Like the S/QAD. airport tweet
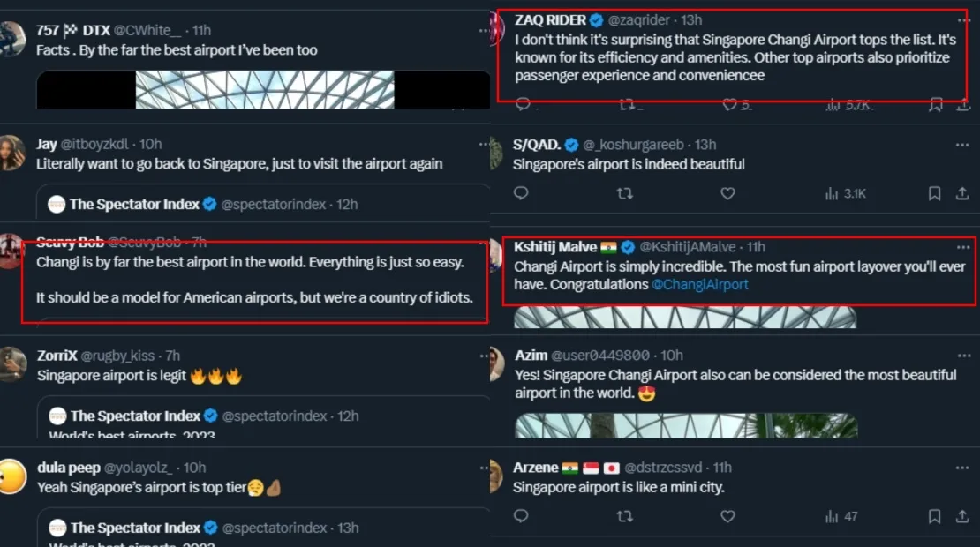This screenshot has width=980, height=547. coord(727,193)
